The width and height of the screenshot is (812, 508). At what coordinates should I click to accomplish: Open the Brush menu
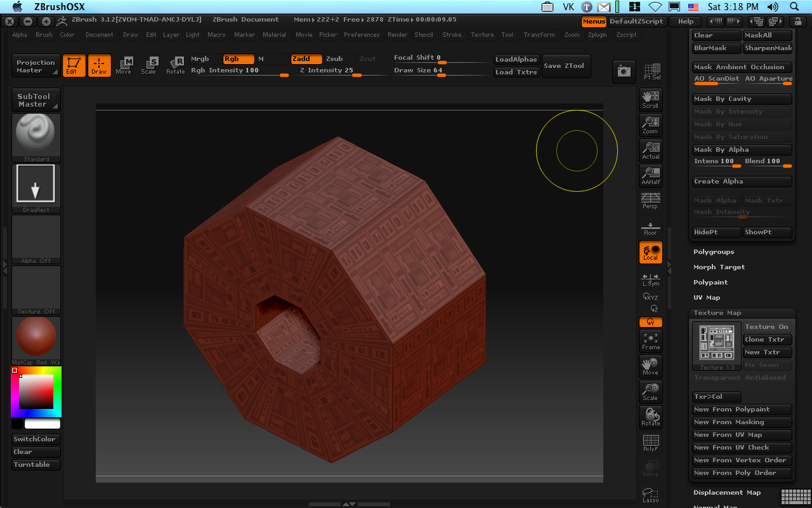[x=44, y=35]
